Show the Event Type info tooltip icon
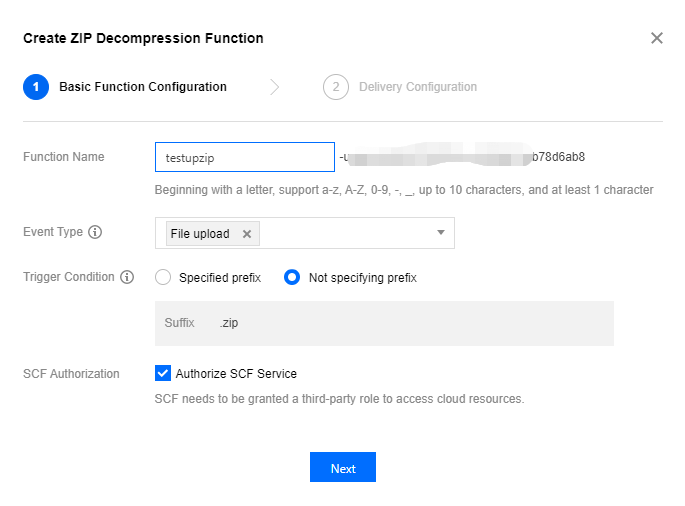Viewport: 685px width, 506px height. click(96, 233)
